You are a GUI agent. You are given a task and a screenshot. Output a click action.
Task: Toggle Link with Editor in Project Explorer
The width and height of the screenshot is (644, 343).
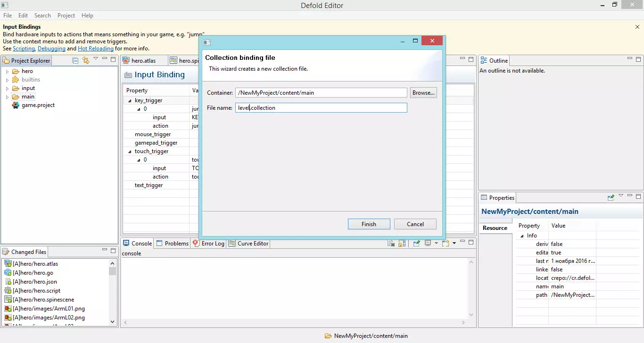click(x=85, y=60)
